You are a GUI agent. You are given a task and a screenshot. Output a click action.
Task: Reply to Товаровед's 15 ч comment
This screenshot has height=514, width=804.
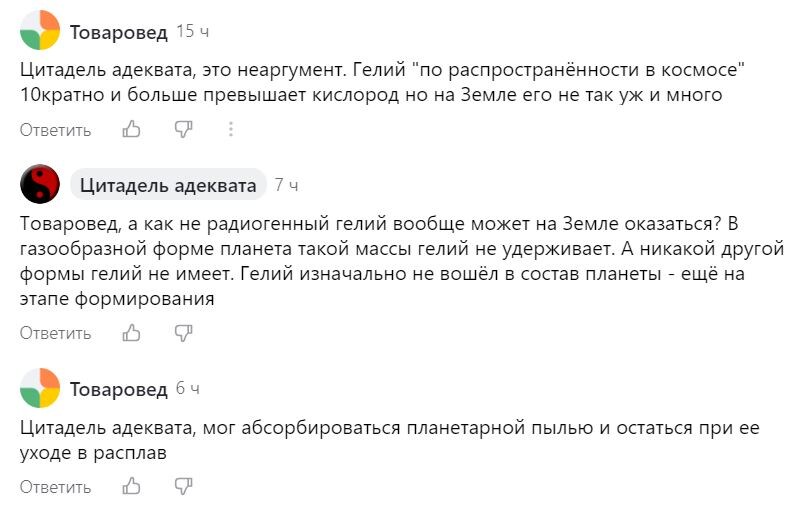click(x=55, y=130)
